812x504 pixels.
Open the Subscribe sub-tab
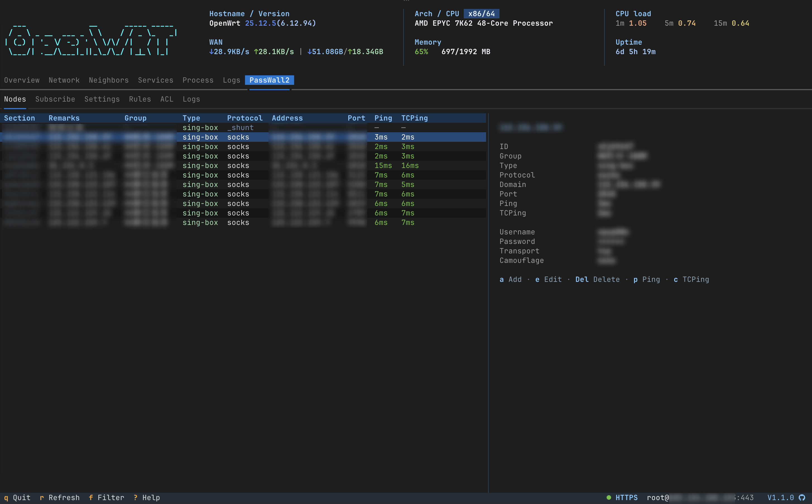[x=55, y=99]
